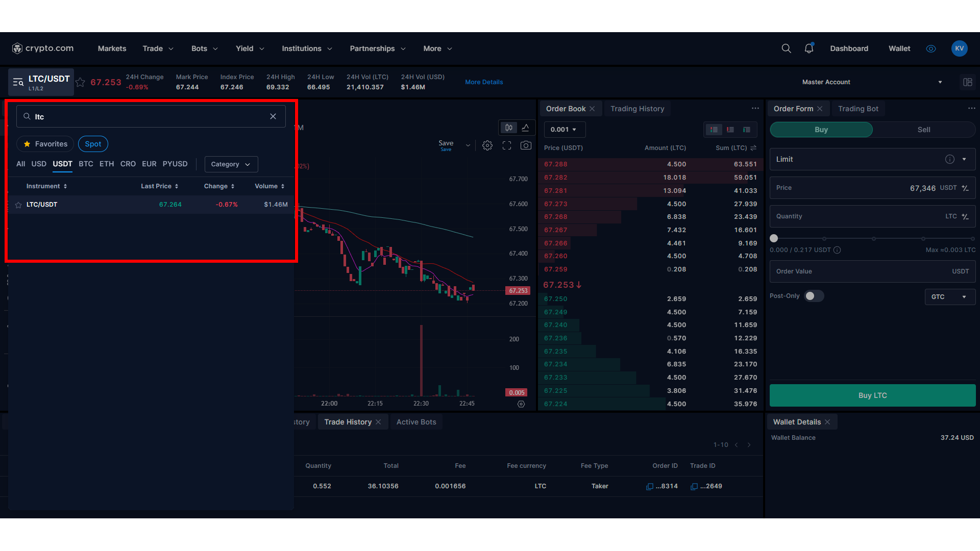Screen dimensions: 980x551
Task: Toggle balance visibility eye icon
Action: coord(931,48)
